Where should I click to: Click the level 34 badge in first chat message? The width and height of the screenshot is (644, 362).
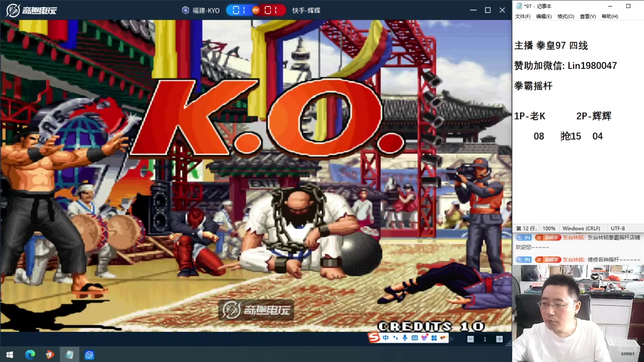(523, 237)
